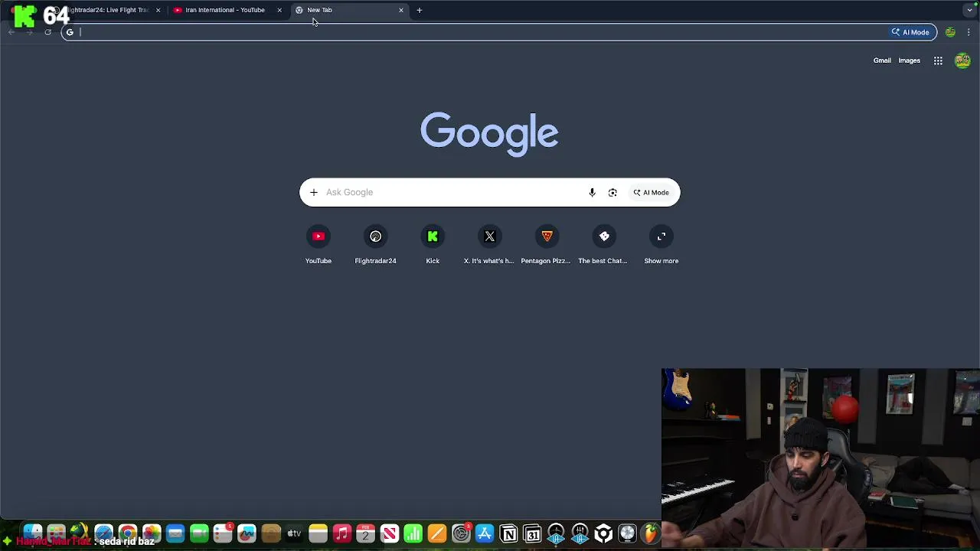Open the Kick shortcut tile
Screen dimensions: 980x551
tap(433, 245)
